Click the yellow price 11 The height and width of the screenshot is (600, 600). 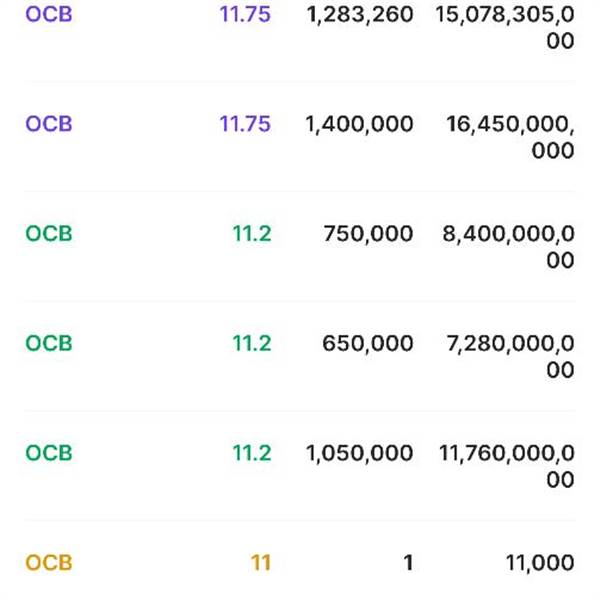click(x=260, y=563)
